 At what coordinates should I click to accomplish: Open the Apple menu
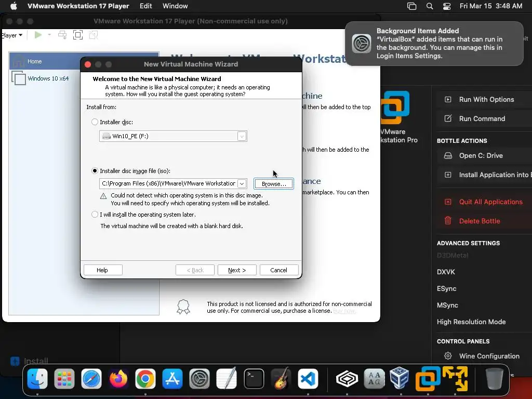[x=14, y=6]
